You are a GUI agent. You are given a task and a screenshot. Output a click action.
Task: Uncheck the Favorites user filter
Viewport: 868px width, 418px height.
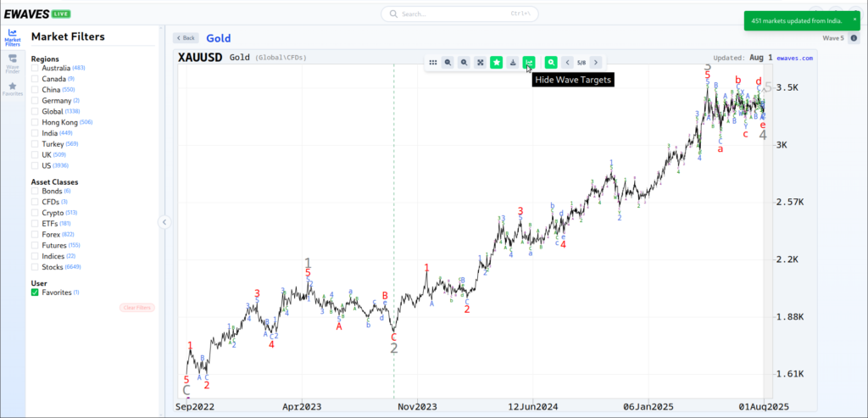pyautogui.click(x=35, y=293)
